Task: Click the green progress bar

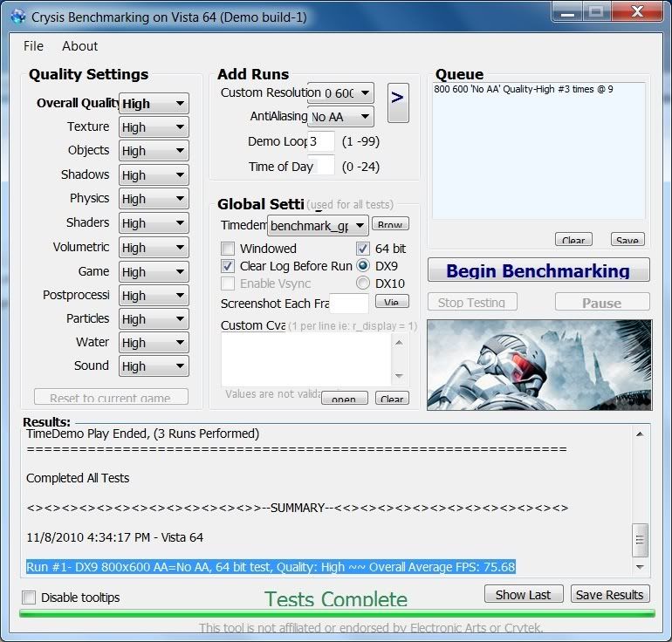Action: click(x=337, y=614)
